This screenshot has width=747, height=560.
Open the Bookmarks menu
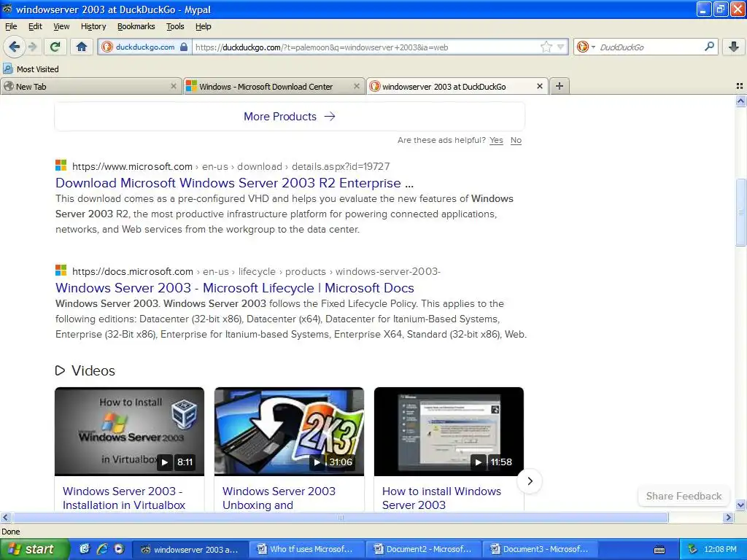coord(136,26)
